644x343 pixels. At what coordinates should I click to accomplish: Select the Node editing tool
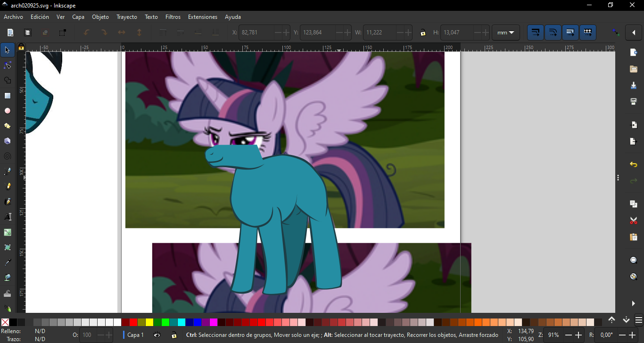coord(8,65)
